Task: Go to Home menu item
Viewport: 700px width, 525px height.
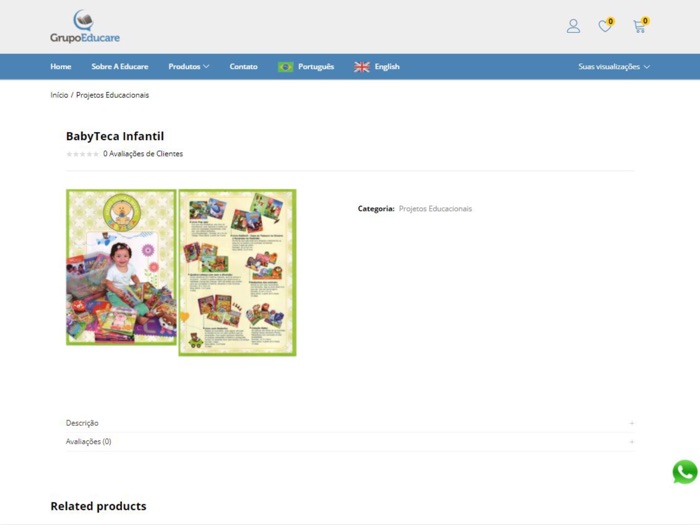Action: tap(61, 67)
